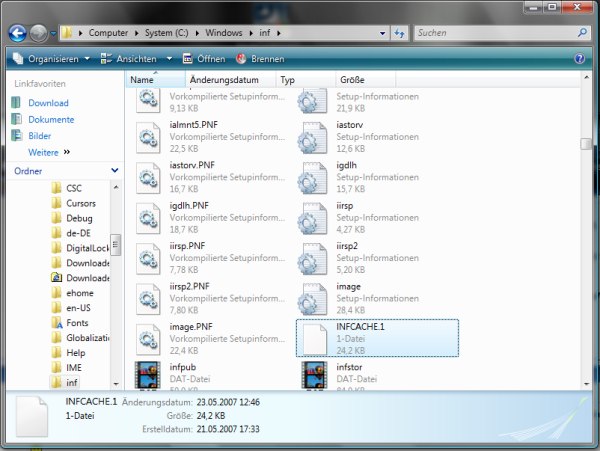Expand the Ansichten dropdown arrow
Viewport: 600px width, 451px height.
point(169,59)
